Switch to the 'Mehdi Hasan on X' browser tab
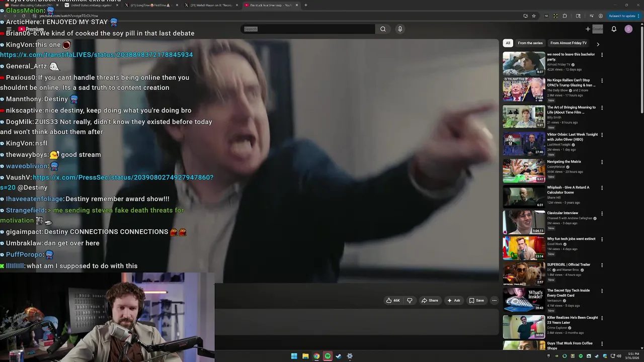This screenshot has width=644, height=362. coord(210,5)
